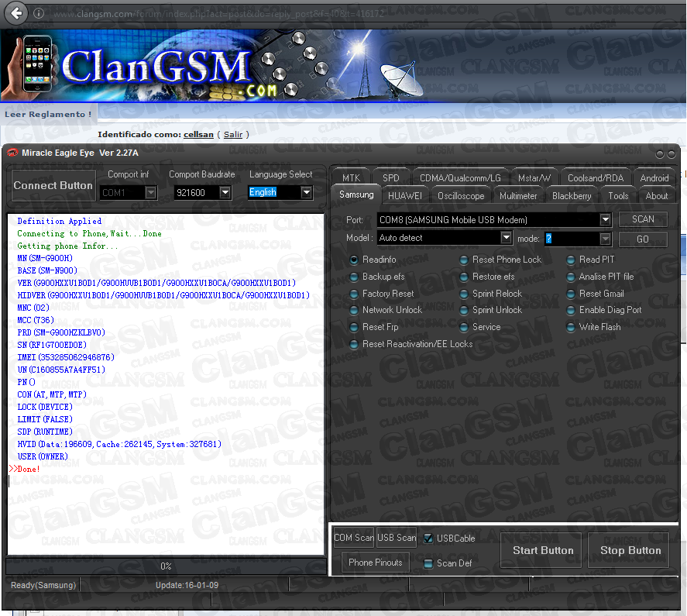Select Reset Reactivation/EE Locks option

354,344
